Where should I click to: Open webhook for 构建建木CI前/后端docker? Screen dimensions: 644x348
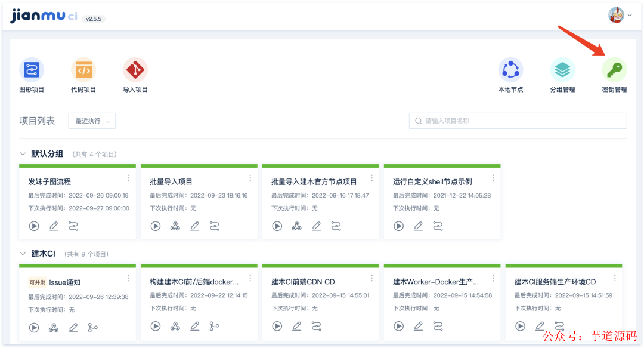click(175, 326)
